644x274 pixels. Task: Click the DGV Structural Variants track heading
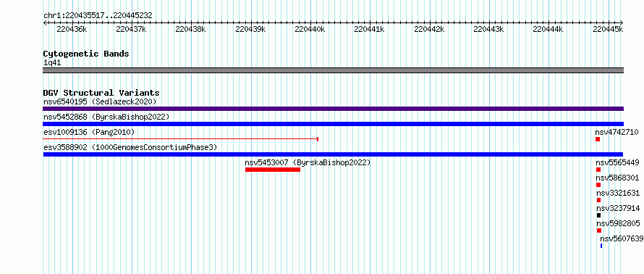coord(101,93)
